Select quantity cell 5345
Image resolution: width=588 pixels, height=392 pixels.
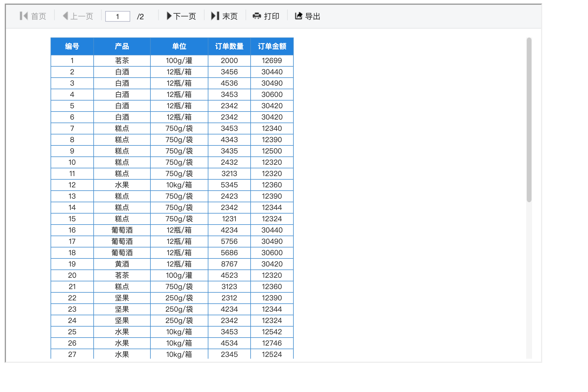[x=229, y=185]
